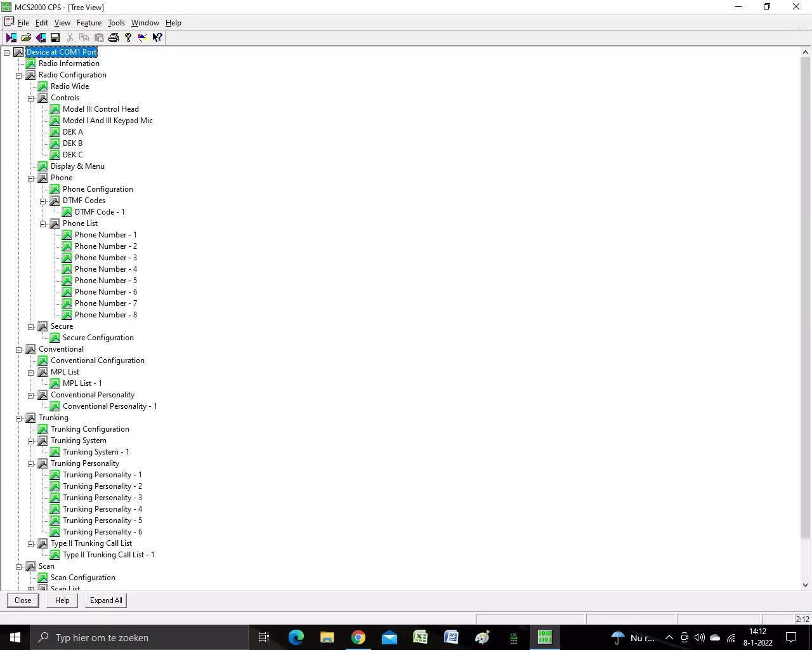The image size is (812, 650).
Task: Select the DEK B tree item
Action: click(72, 143)
